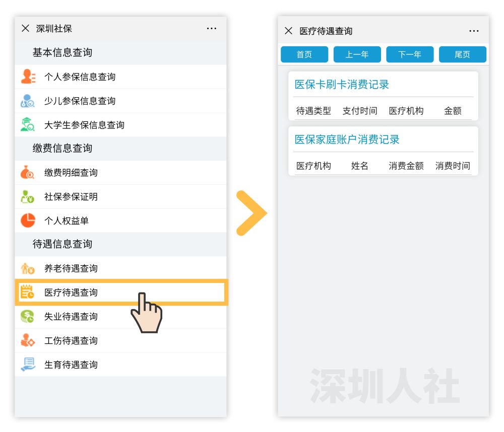Screen dimensions: 504x432
Task: Click the 失业待遇查询 green icon
Action: pyautogui.click(x=29, y=317)
